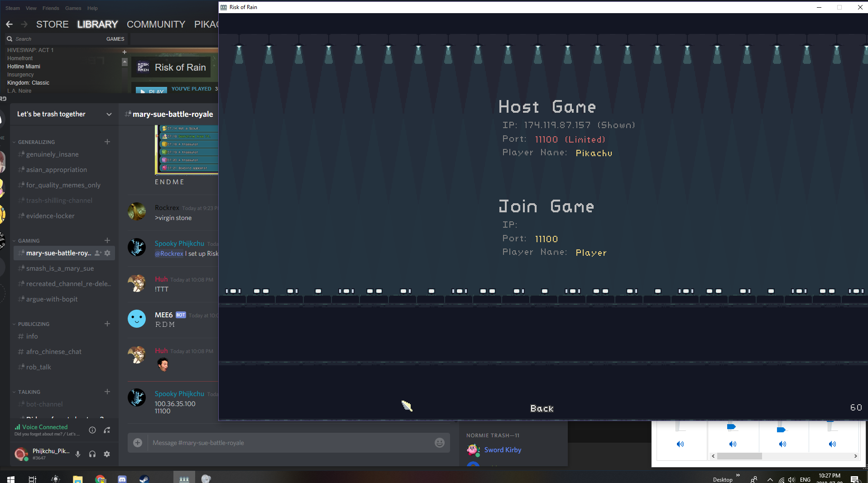Add a channel to the TALKING category
The width and height of the screenshot is (868, 483).
coord(107,392)
